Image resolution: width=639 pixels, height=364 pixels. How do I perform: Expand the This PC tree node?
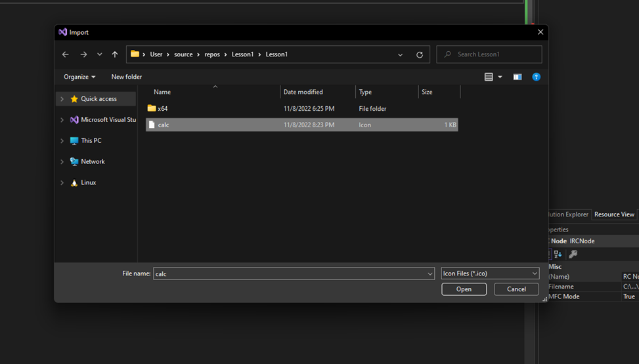tap(62, 141)
